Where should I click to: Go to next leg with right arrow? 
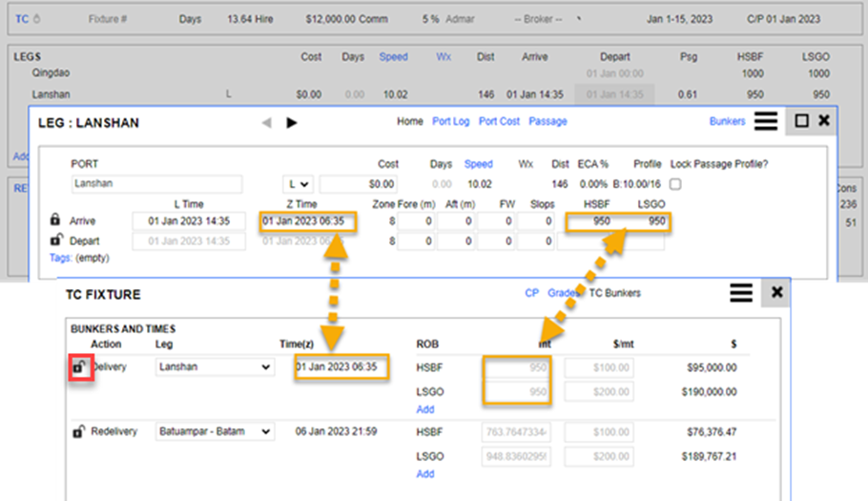(292, 122)
